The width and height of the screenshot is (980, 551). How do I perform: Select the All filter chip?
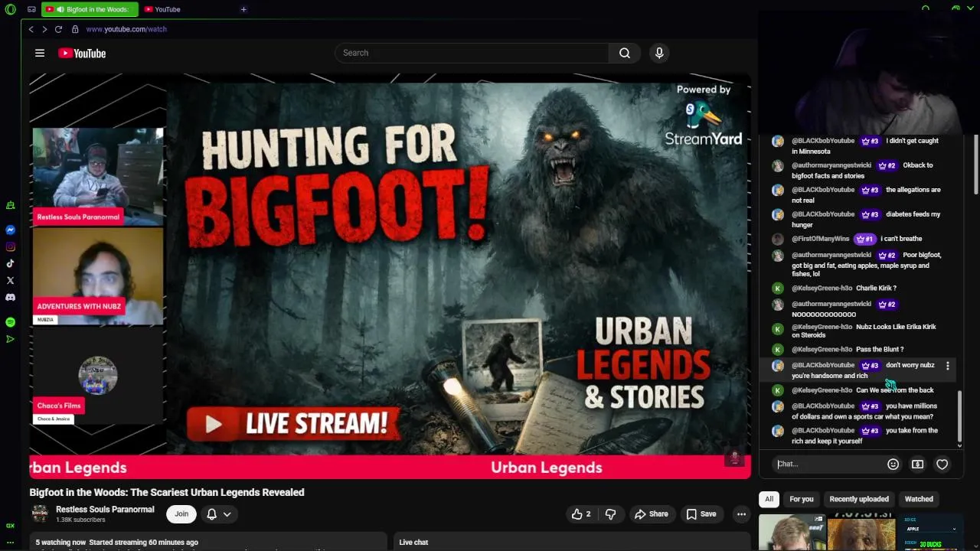(769, 499)
